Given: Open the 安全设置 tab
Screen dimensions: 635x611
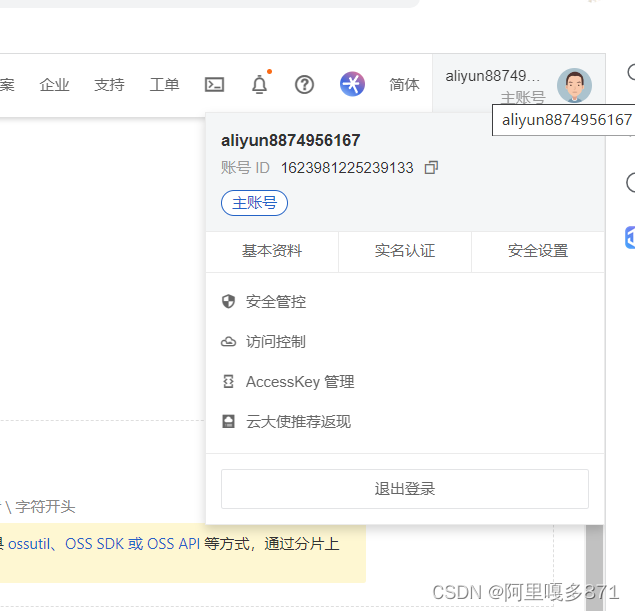Looking at the screenshot, I should point(538,251).
